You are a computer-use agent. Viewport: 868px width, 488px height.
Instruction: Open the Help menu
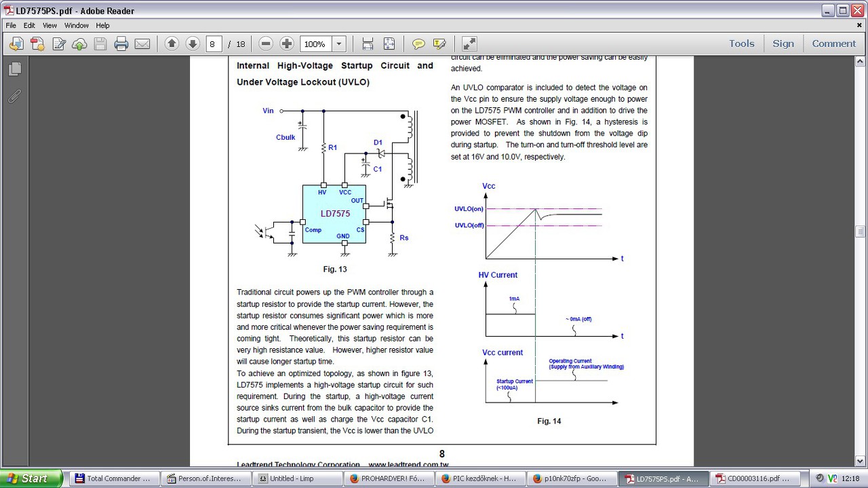[102, 25]
